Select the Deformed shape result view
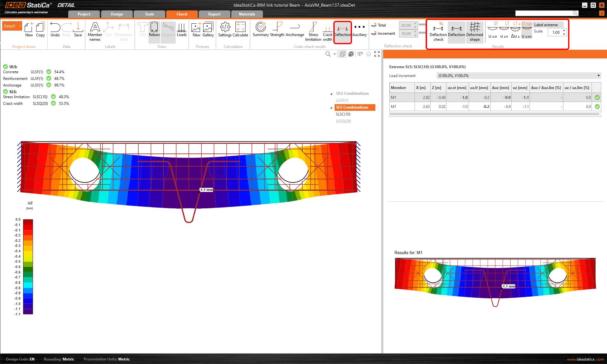The height and width of the screenshot is (364, 607). click(x=475, y=32)
